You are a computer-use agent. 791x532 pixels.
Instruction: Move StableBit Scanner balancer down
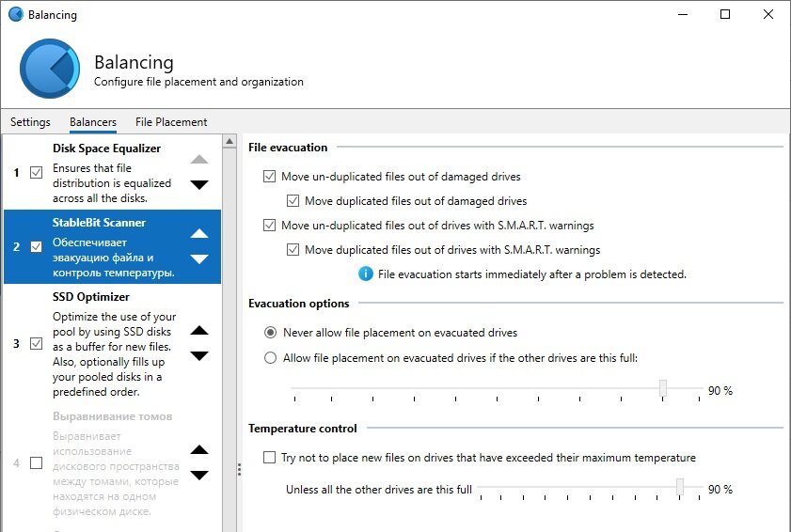pos(199,258)
